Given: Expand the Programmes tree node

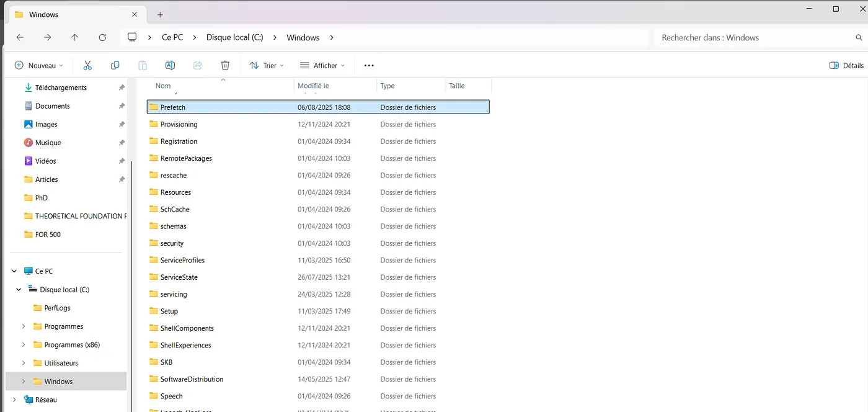Looking at the screenshot, I should click(x=24, y=326).
